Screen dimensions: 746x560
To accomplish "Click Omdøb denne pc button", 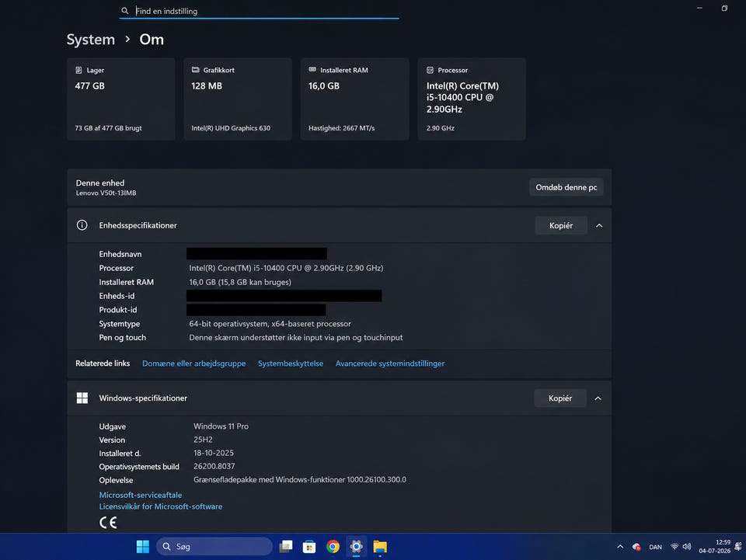I will point(566,187).
